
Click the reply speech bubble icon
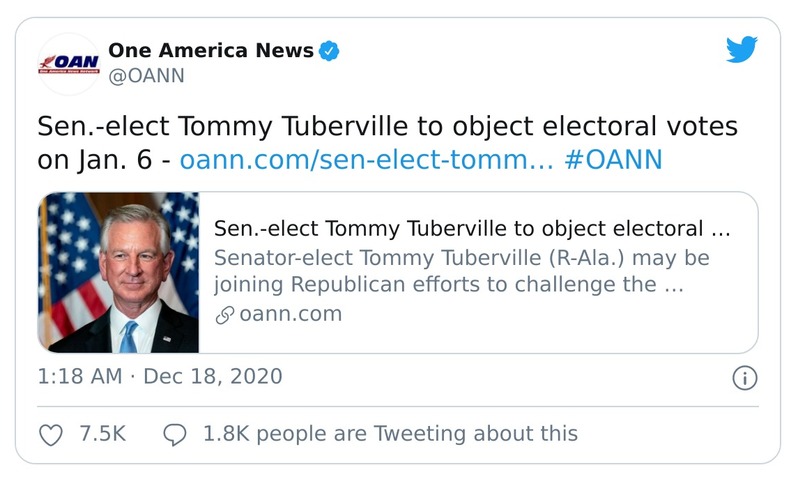pyautogui.click(x=175, y=434)
